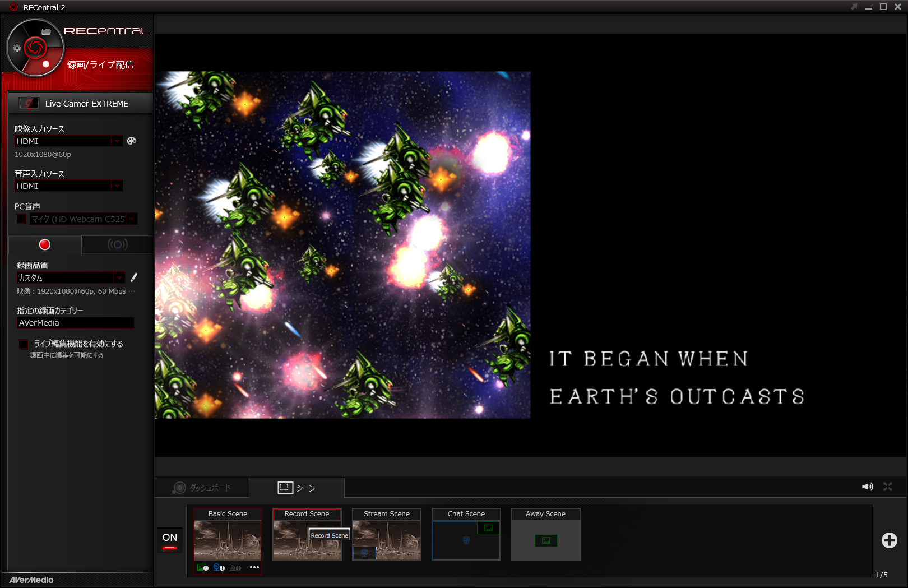Click the Stream Scene title
Viewport: 908px width, 588px height.
coord(387,514)
